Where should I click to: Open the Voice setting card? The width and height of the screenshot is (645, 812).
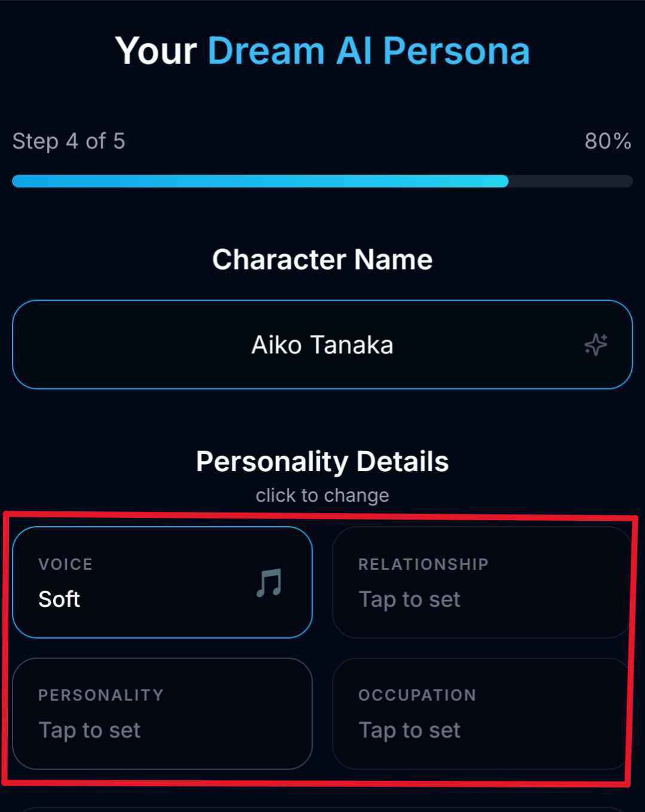162,582
